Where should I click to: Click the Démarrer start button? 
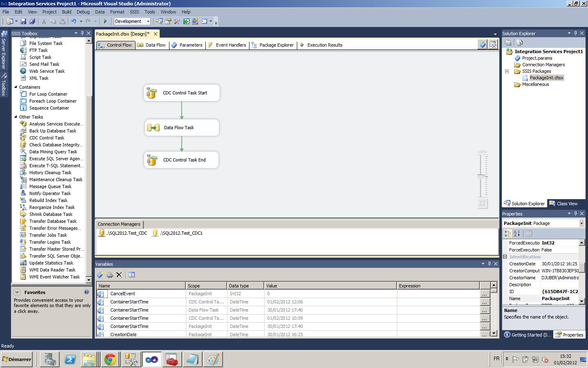(x=17, y=359)
